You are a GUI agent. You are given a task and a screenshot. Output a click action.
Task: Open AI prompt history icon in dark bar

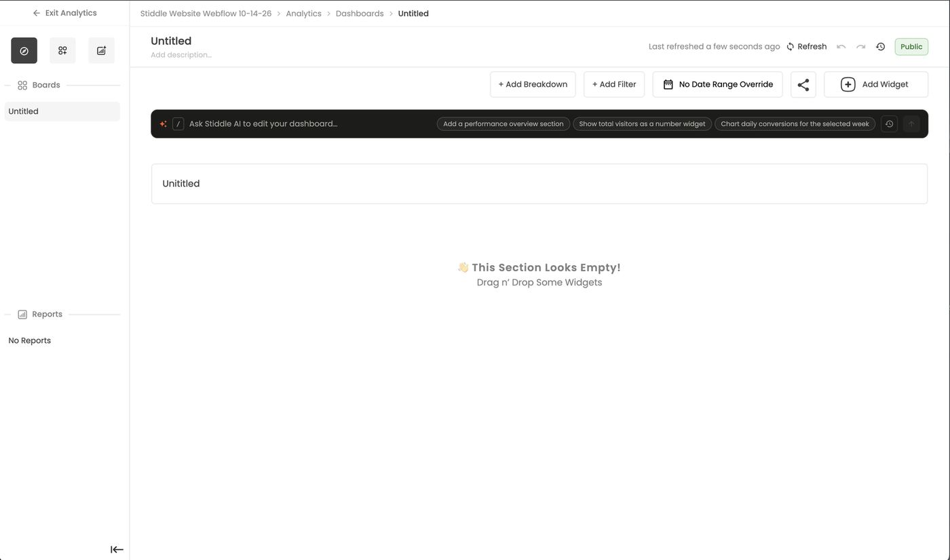(889, 124)
